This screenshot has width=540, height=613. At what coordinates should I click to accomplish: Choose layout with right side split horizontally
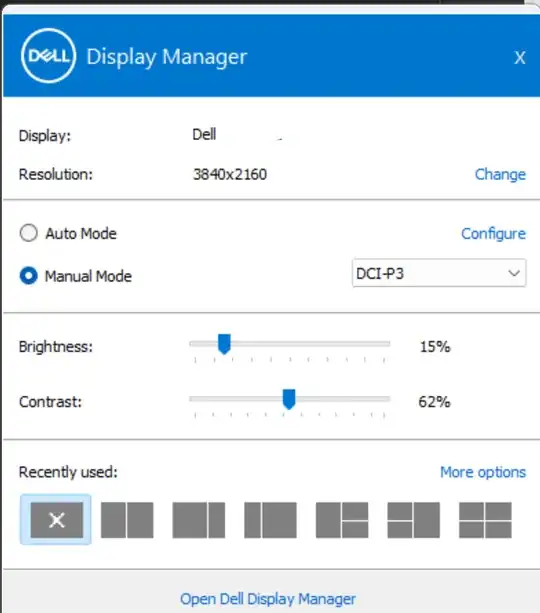point(342,520)
